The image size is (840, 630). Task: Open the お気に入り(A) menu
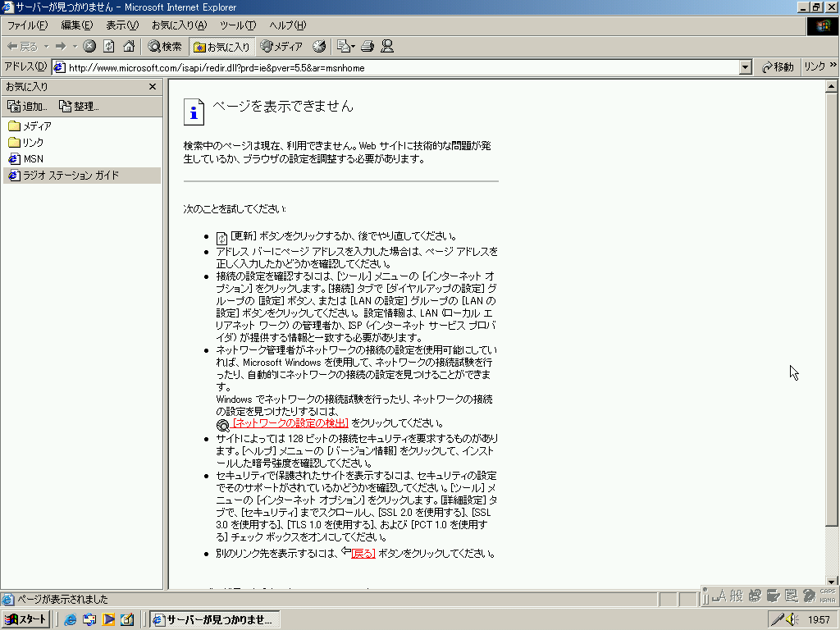pos(178,25)
